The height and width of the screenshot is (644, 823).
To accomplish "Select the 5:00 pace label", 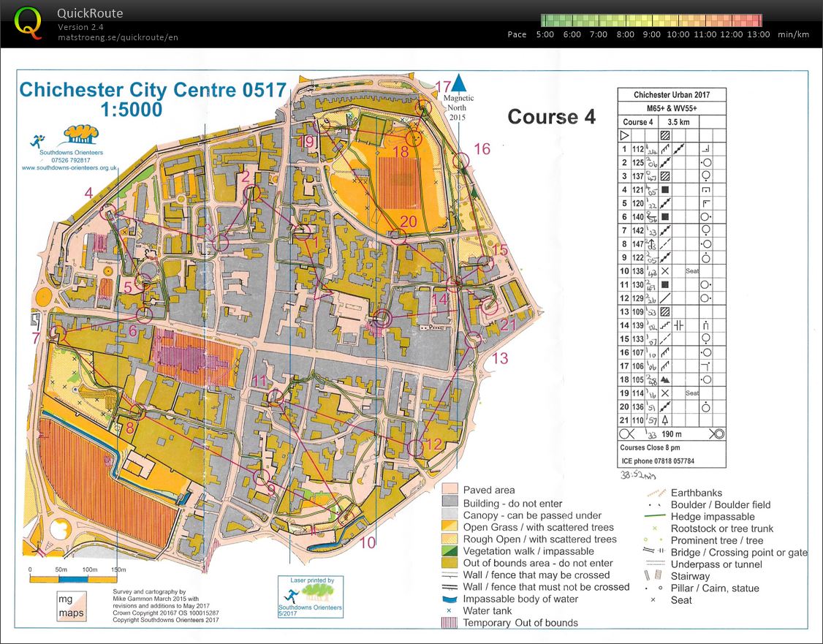I will 545,34.
